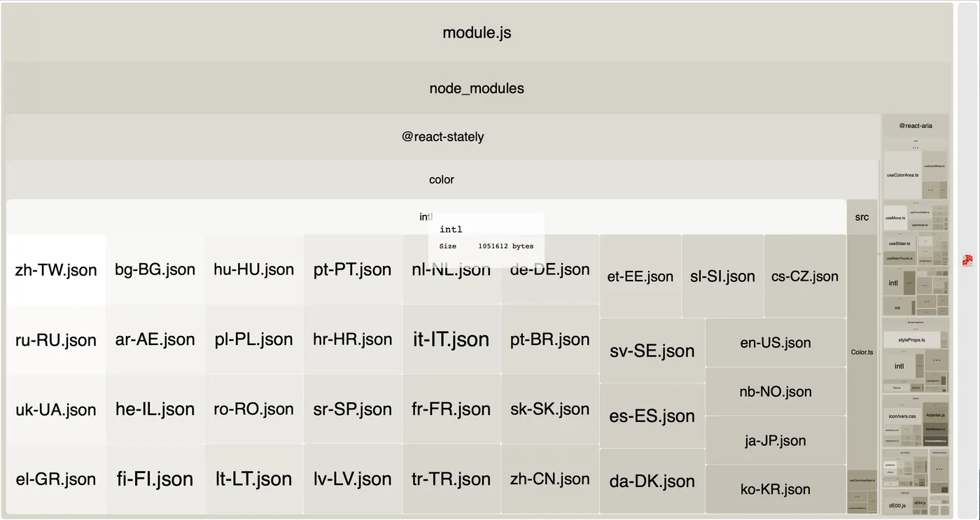Select the tall Color.ts block
Screen dimensions: 980x520
point(862,352)
